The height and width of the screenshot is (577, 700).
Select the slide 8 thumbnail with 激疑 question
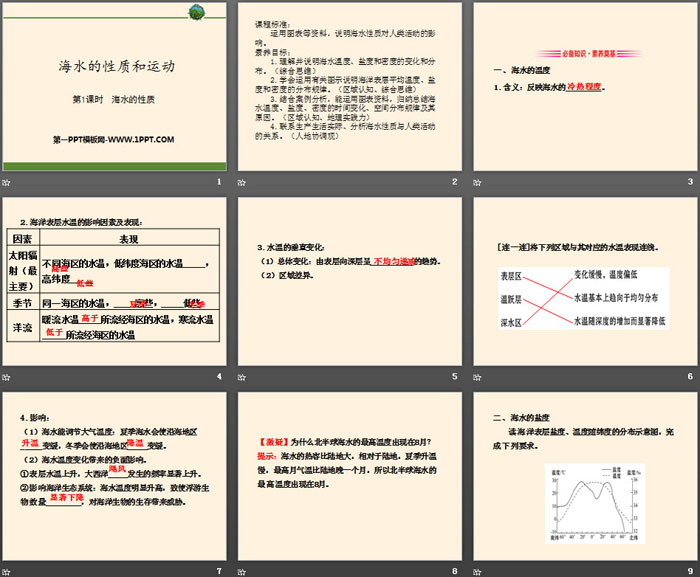tap(349, 476)
